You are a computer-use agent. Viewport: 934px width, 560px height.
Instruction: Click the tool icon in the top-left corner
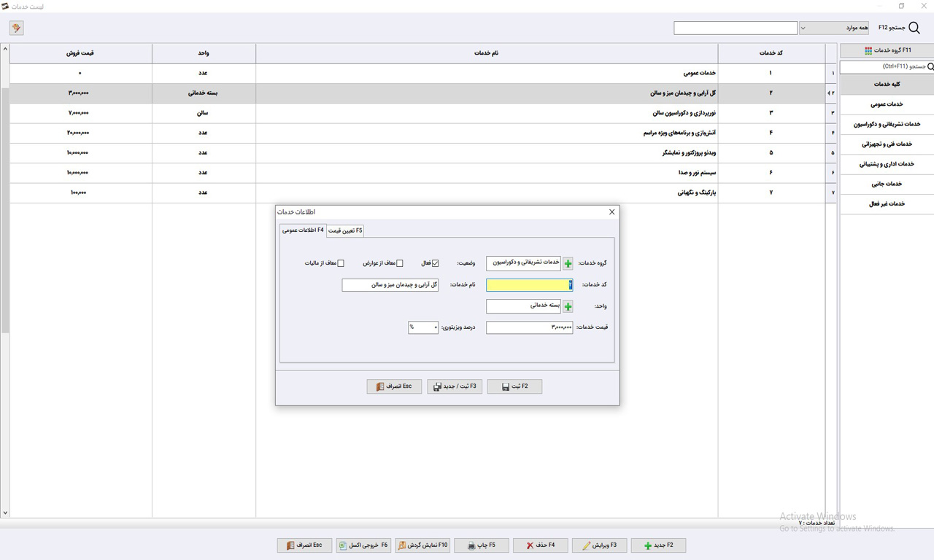point(16,28)
